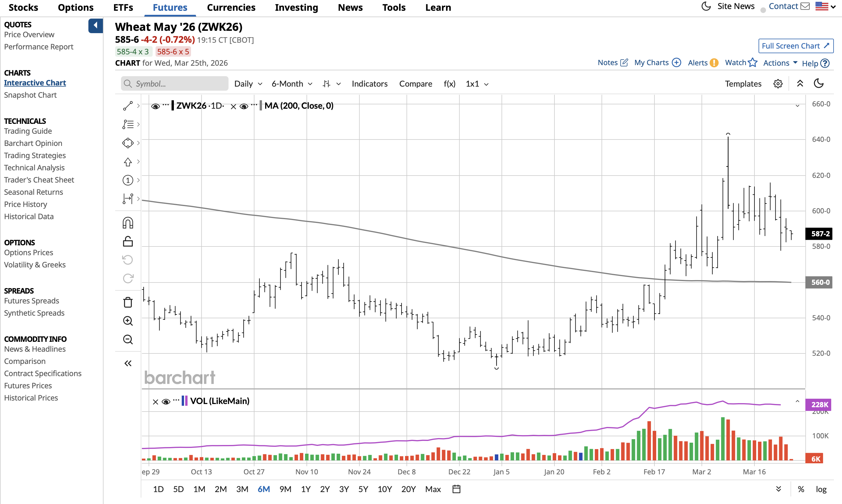842x504 pixels.
Task: Click the trash delete drawings icon
Action: pyautogui.click(x=128, y=302)
